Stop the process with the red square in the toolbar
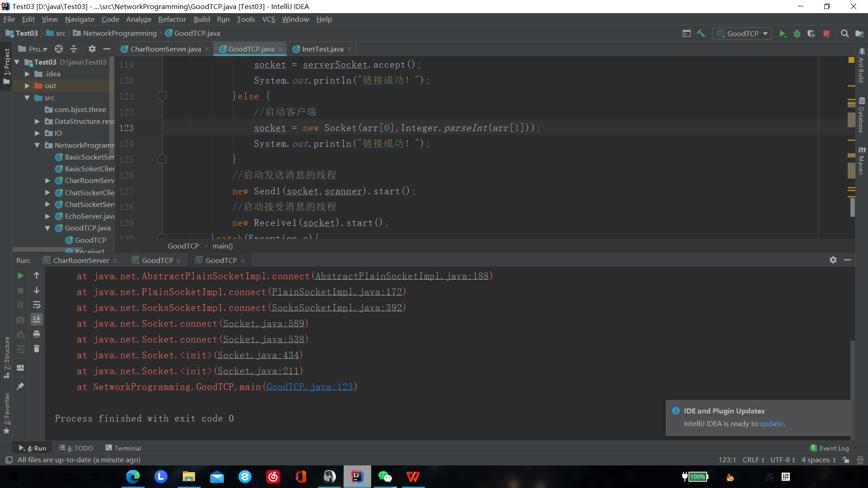This screenshot has width=868, height=488. 826,34
